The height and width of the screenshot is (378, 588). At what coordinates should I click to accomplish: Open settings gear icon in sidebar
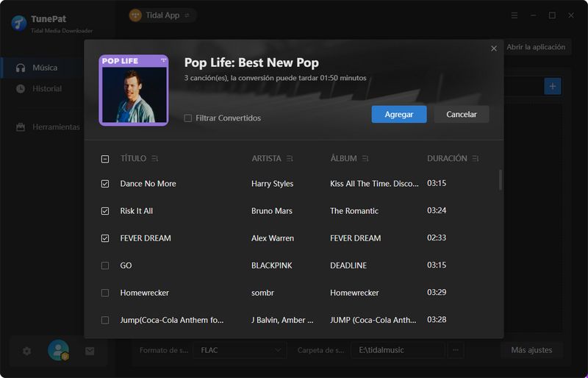pyautogui.click(x=26, y=351)
